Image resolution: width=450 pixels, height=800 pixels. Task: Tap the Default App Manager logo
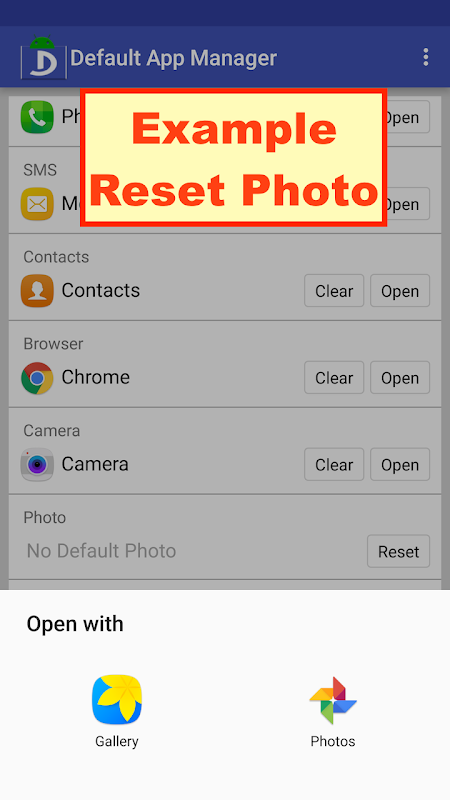pyautogui.click(x=43, y=58)
